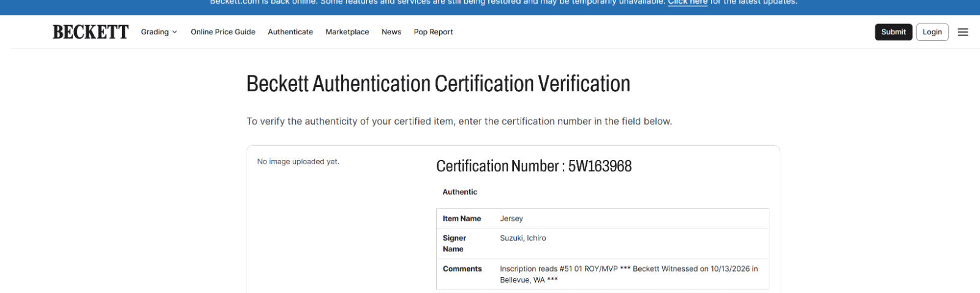Image resolution: width=980 pixels, height=293 pixels.
Task: Select signer name 'Suzuki, Ichiro'
Action: tap(522, 238)
